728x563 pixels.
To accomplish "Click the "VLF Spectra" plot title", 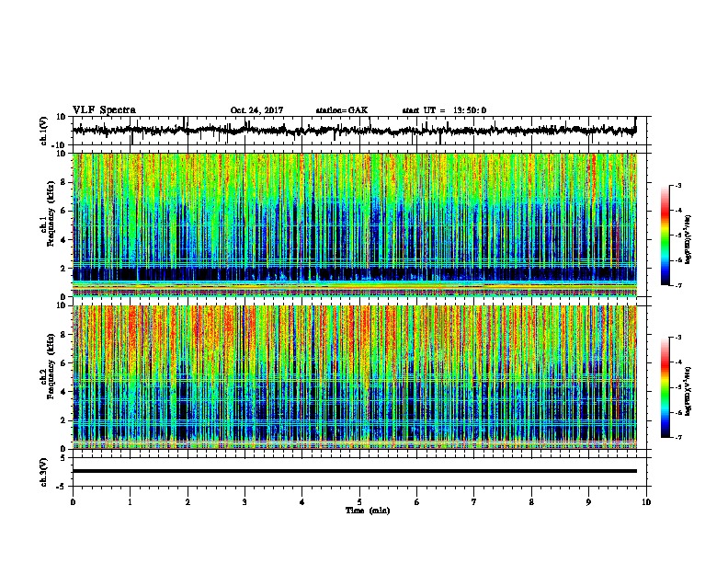I will [104, 110].
